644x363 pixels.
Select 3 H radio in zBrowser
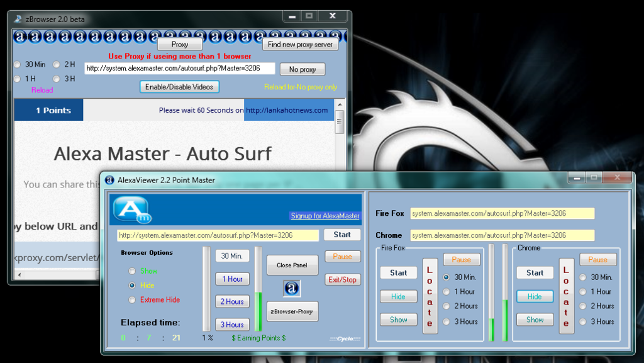click(x=56, y=79)
